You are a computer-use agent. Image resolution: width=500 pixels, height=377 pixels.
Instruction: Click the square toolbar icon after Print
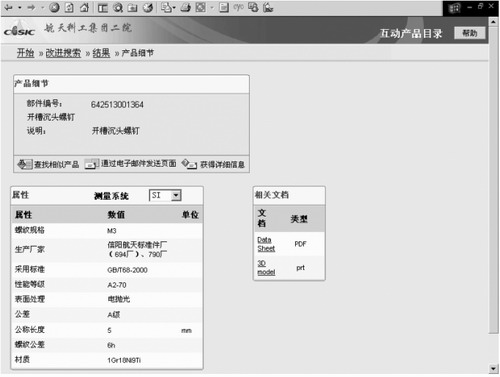200,7
